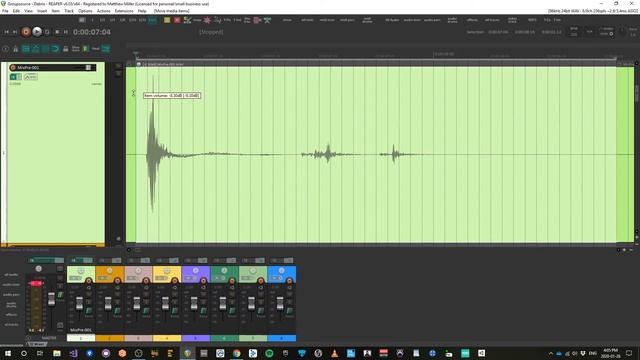This screenshot has width=640, height=360.
Task: Click the volume fader on blue strip 8
Action: click(280, 303)
